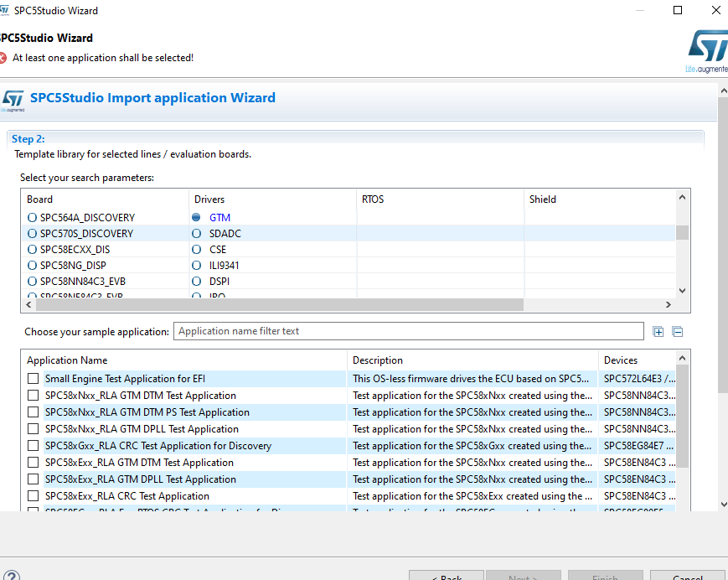728x580 pixels.
Task: Click the Shield column header
Action: click(599, 199)
